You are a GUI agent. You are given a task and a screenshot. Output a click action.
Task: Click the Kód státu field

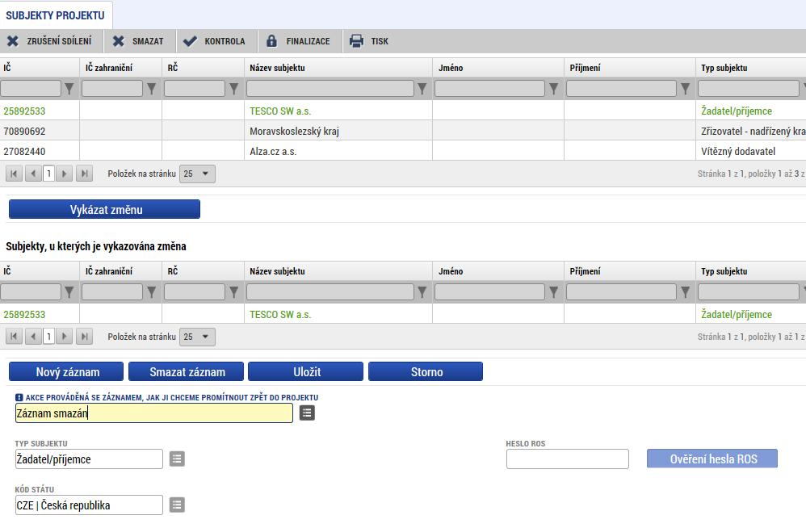click(x=89, y=505)
